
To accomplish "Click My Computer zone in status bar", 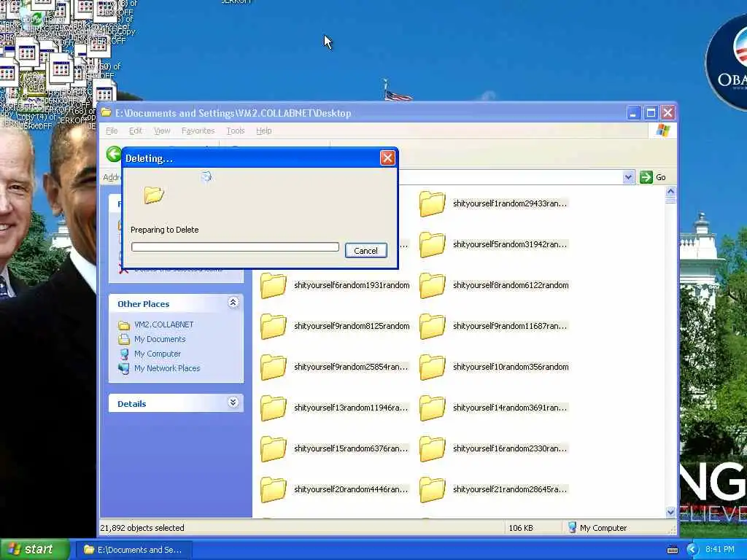I will (x=597, y=528).
